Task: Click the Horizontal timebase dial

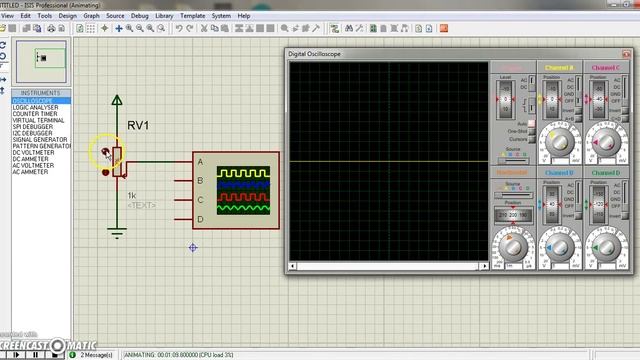Action: click(x=513, y=246)
